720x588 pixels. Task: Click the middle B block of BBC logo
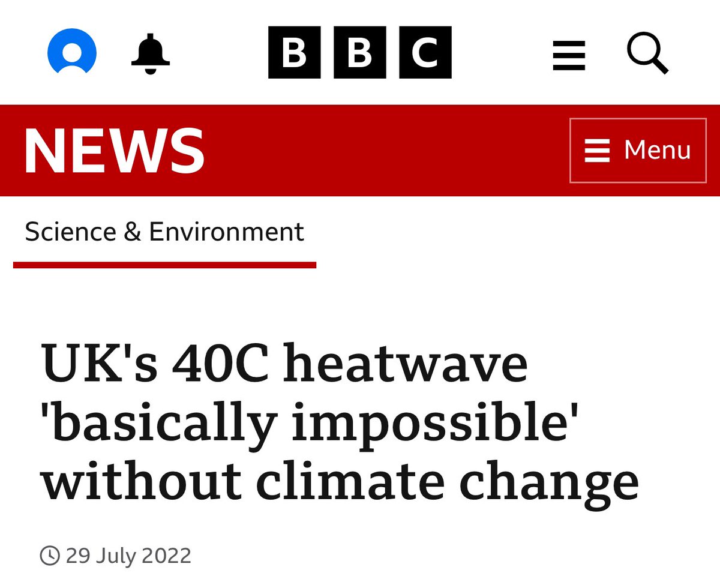click(359, 53)
